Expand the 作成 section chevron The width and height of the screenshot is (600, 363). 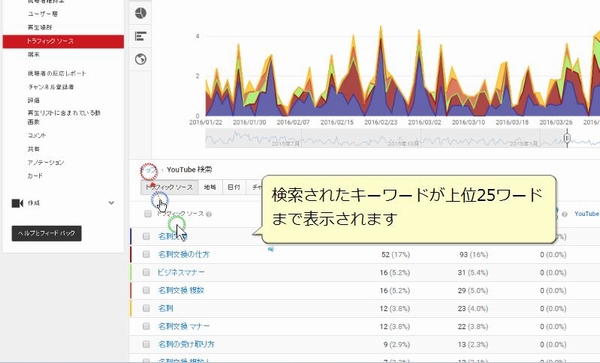(x=111, y=203)
